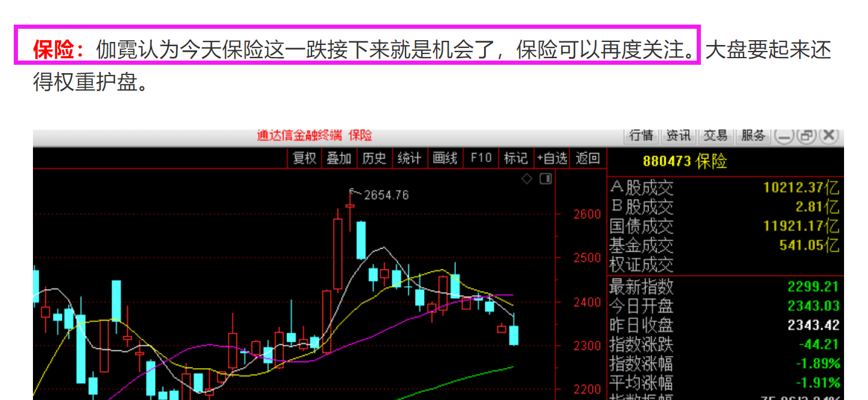Click 返回 to go back

click(588, 158)
